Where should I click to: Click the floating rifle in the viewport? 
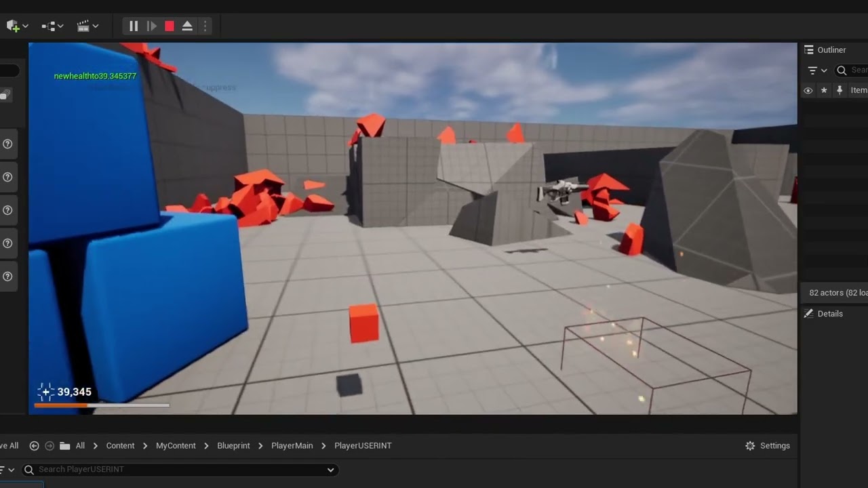pyautogui.click(x=562, y=190)
